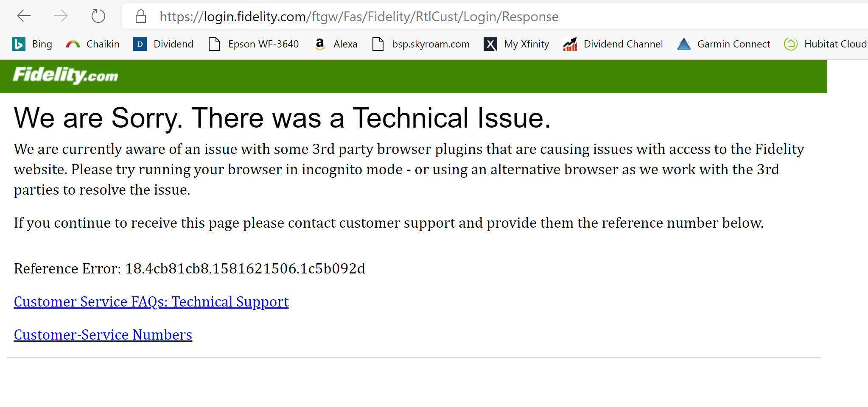Open the Customer-Service Numbers link
Viewport: 868px width, 407px height.
[103, 335]
